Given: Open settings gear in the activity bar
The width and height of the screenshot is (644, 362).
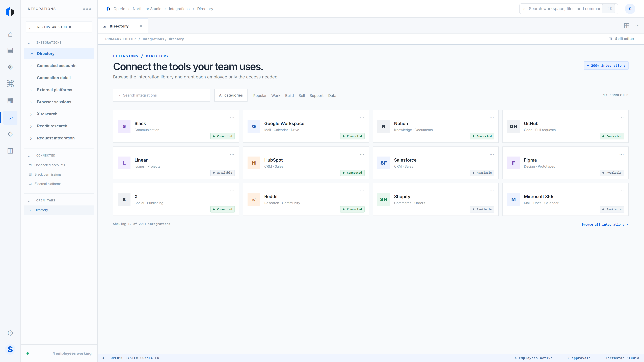Looking at the screenshot, I should 10,333.
